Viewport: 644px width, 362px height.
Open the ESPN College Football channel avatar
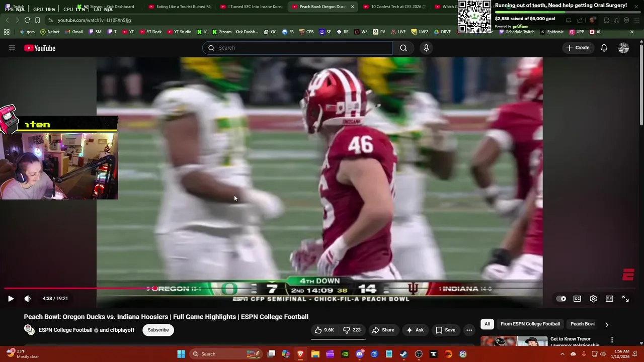[29, 330]
